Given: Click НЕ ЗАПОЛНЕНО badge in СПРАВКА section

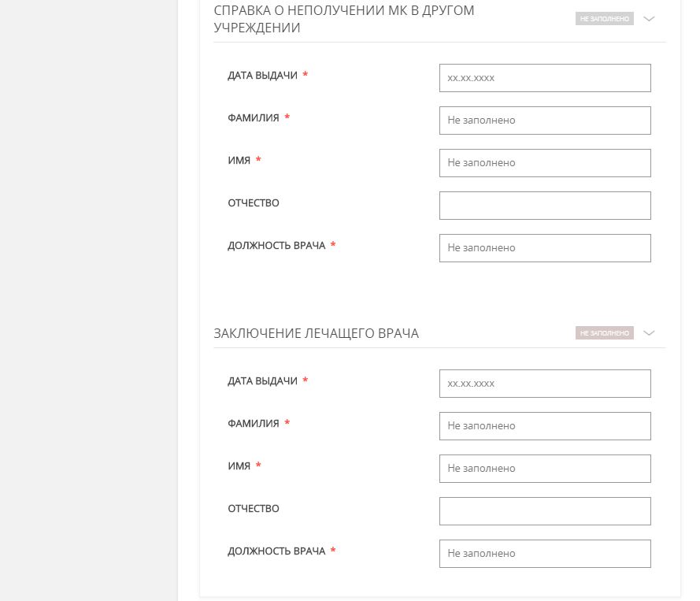Looking at the screenshot, I should coord(605,19).
